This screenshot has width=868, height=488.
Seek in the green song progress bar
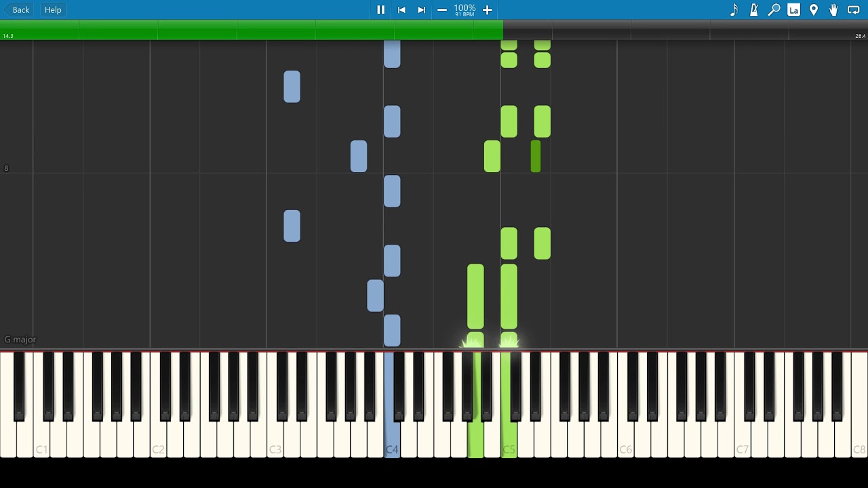coord(252,30)
